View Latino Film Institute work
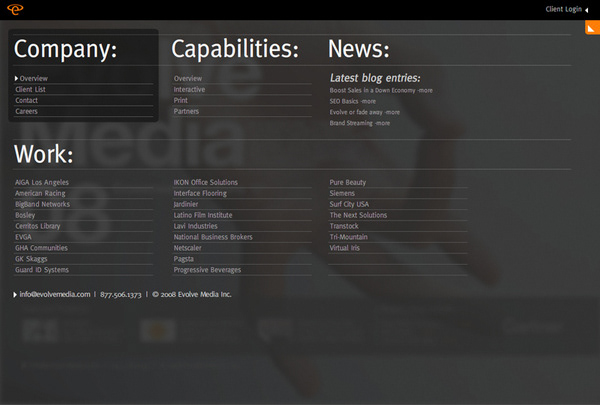The height and width of the screenshot is (405, 600). [203, 215]
